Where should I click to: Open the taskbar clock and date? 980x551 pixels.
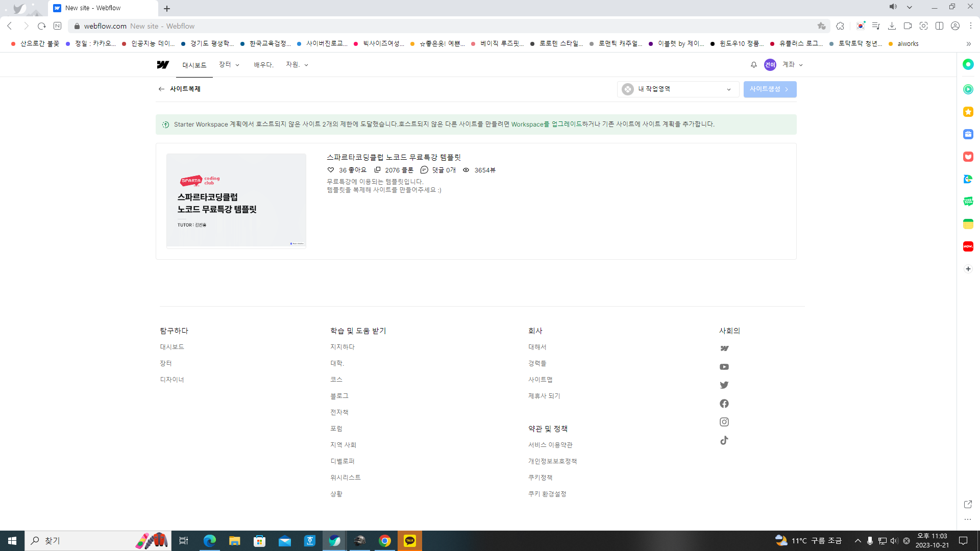(932, 541)
